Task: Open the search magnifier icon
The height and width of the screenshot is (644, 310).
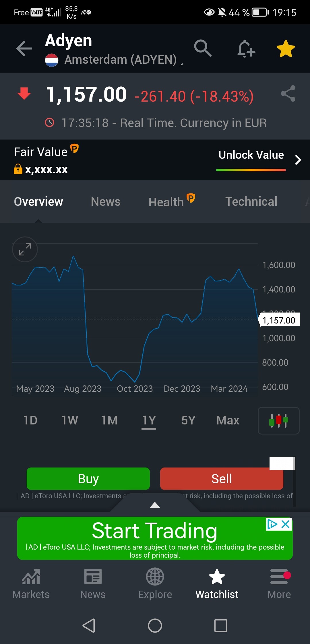Action: [x=203, y=48]
